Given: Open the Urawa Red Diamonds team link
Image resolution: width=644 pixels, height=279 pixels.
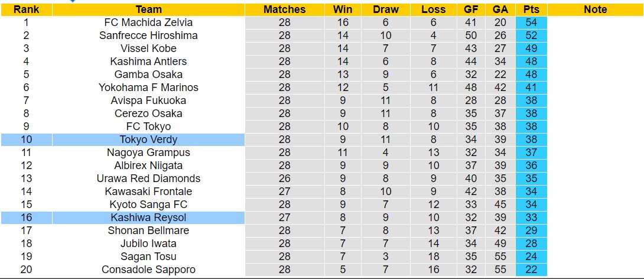Looking at the screenshot, I should [148, 179].
